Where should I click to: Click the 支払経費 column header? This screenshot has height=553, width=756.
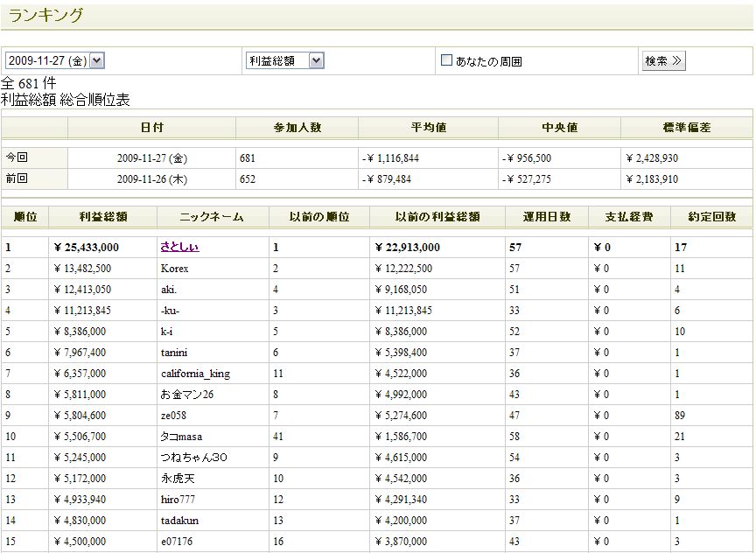(629, 217)
